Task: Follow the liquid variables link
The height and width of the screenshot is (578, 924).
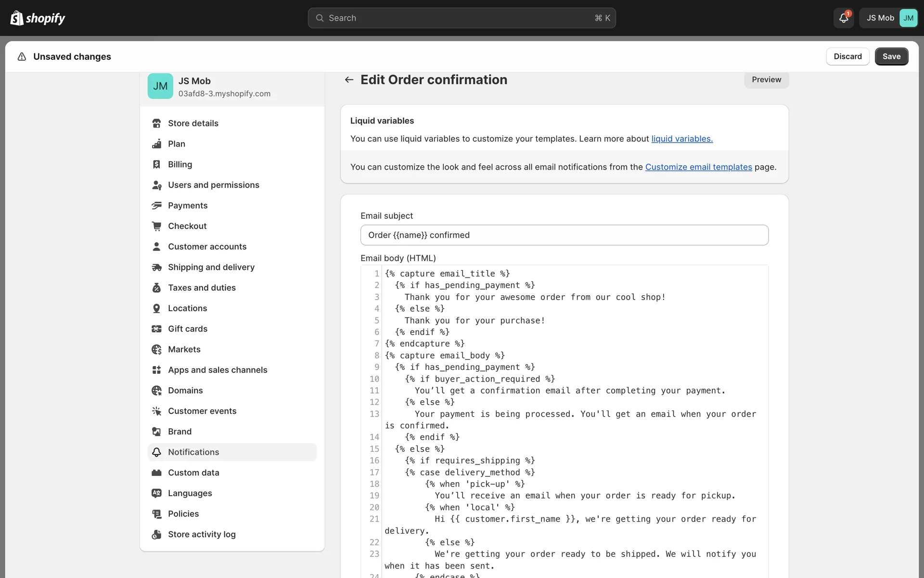Action: (x=681, y=139)
